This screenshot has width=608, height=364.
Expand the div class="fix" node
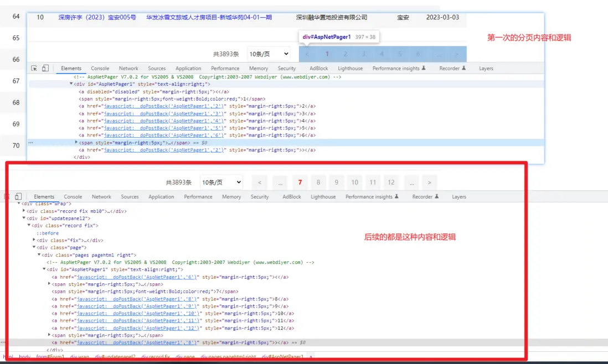[34, 240]
